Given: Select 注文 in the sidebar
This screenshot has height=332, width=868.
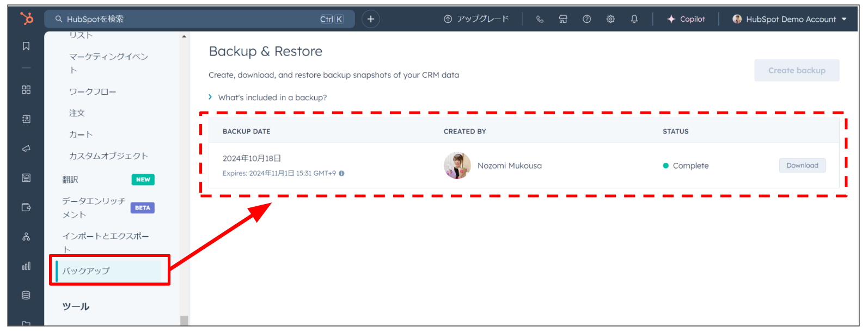Looking at the screenshot, I should [77, 113].
